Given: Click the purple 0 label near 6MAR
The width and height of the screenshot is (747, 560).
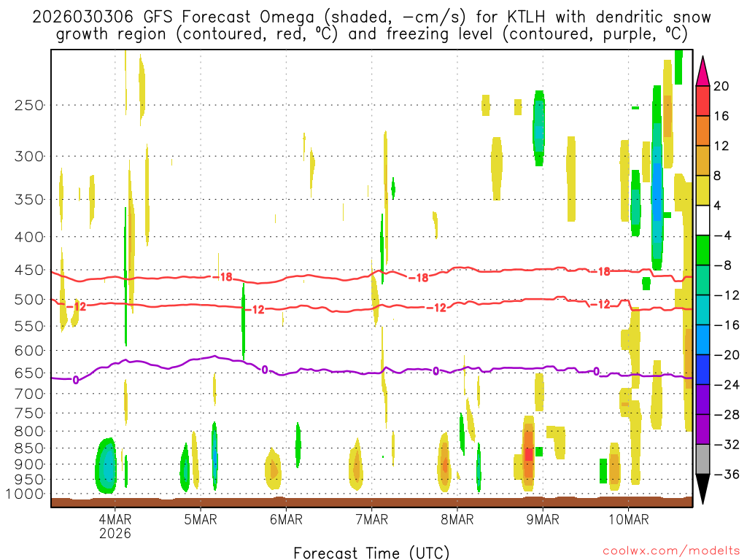Looking at the screenshot, I should tap(265, 369).
